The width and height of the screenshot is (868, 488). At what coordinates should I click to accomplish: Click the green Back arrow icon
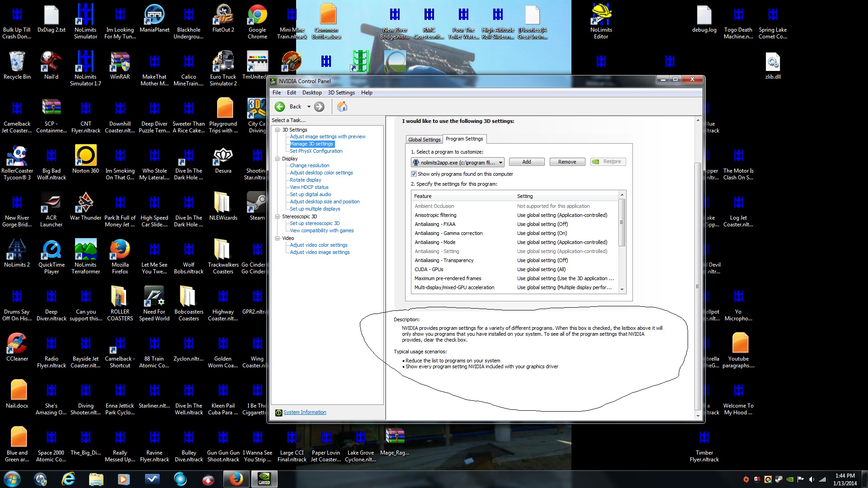pyautogui.click(x=280, y=107)
